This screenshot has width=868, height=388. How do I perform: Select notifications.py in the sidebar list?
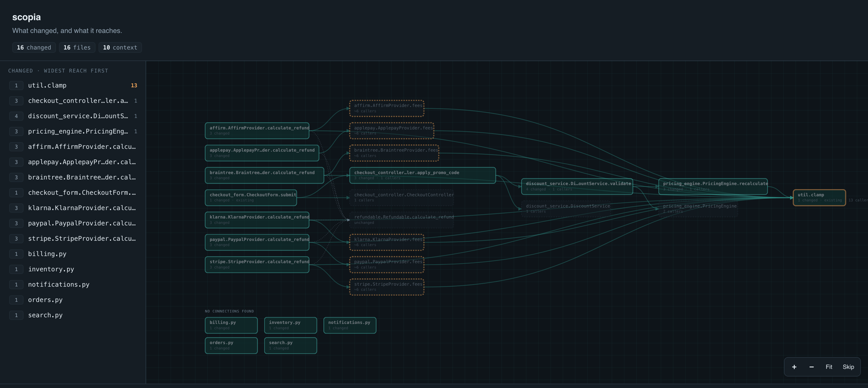pyautogui.click(x=73, y=285)
